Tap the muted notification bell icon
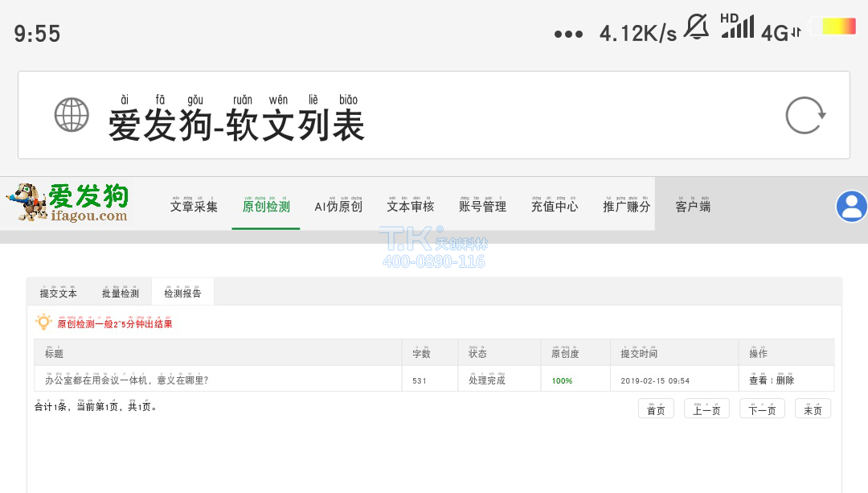Screen dimensions: 868x493 pyautogui.click(x=698, y=25)
